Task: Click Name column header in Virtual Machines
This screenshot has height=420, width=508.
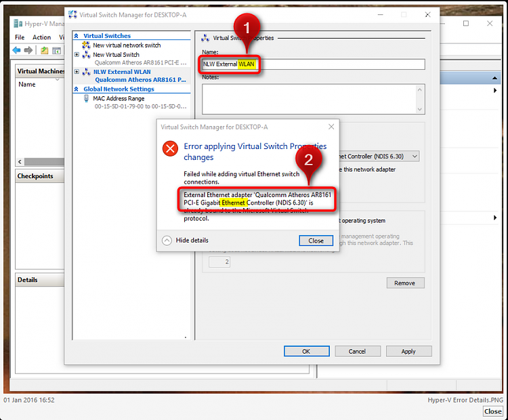Action: pyautogui.click(x=27, y=84)
